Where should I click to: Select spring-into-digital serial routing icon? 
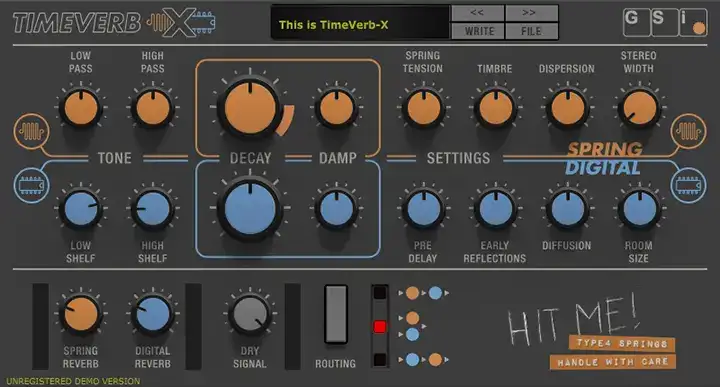click(424, 293)
